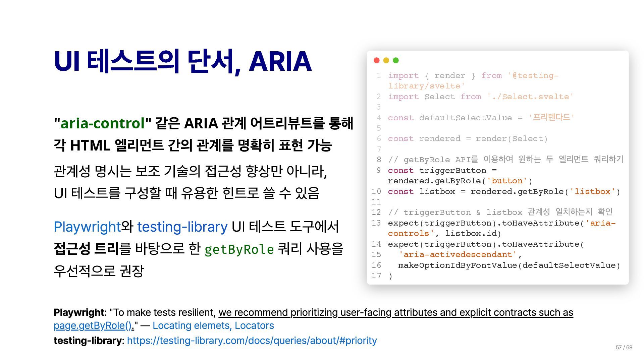
Task: Click the 'aria-activedescendant' string on line 15
Action: 458,255
